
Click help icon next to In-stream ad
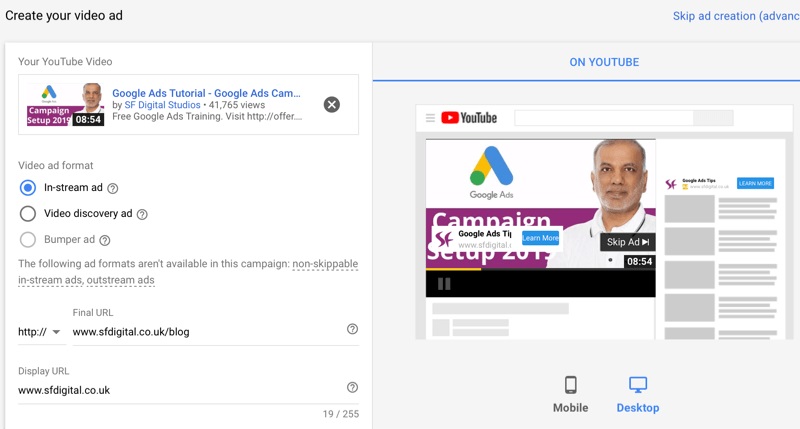(x=113, y=188)
